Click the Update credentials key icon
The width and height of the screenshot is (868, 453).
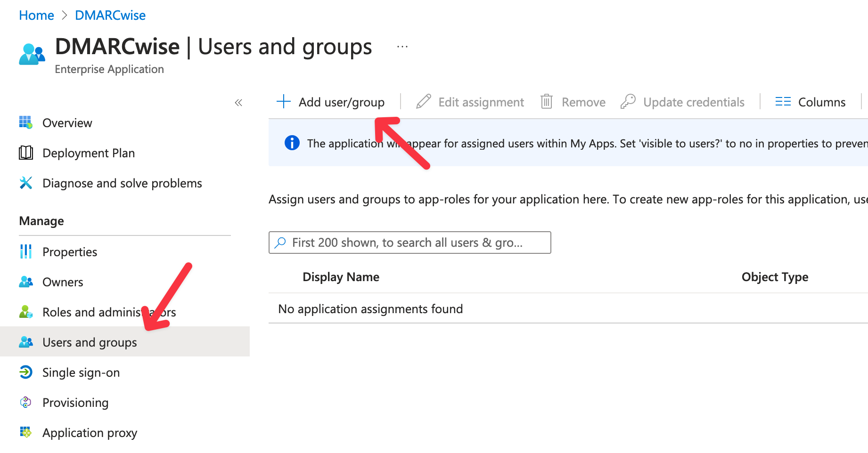coord(628,102)
